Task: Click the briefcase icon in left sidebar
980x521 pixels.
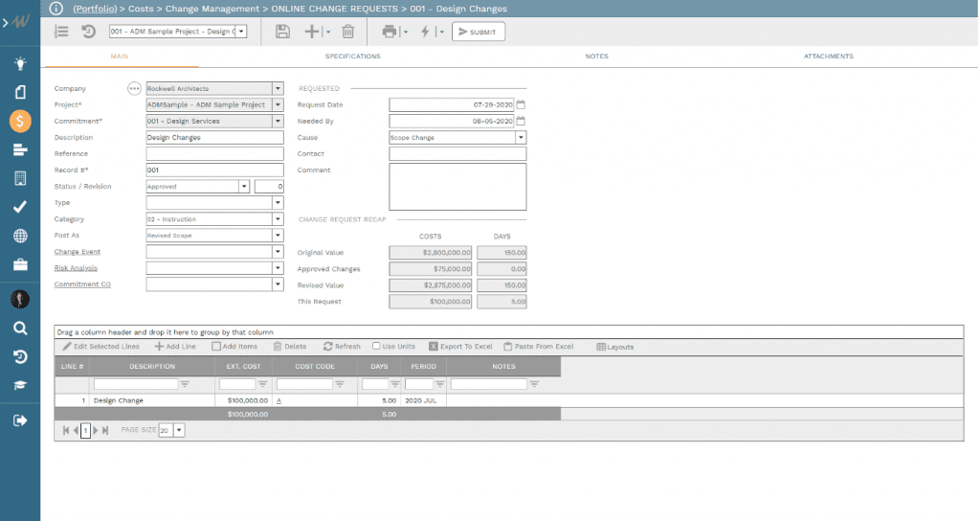Action: click(x=20, y=265)
